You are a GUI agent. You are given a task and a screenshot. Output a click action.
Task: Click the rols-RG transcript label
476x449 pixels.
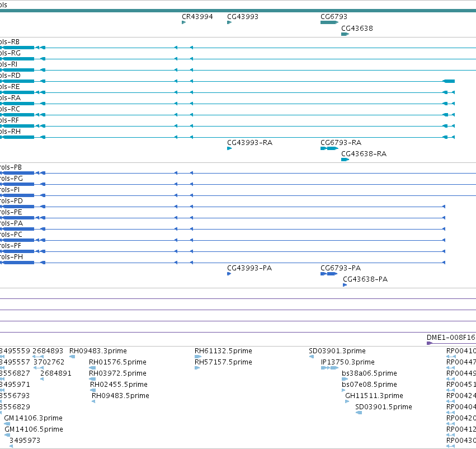[x=10, y=53]
